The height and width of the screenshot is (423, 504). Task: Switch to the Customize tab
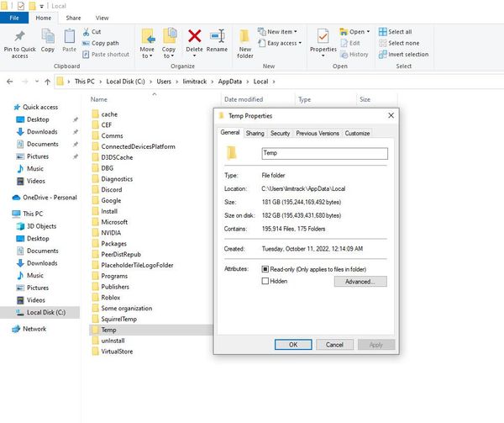357,133
